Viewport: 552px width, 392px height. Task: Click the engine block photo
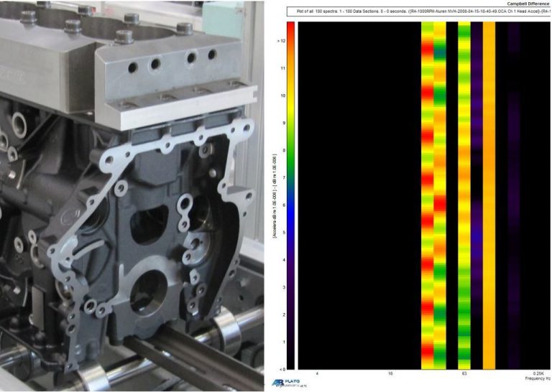132,196
